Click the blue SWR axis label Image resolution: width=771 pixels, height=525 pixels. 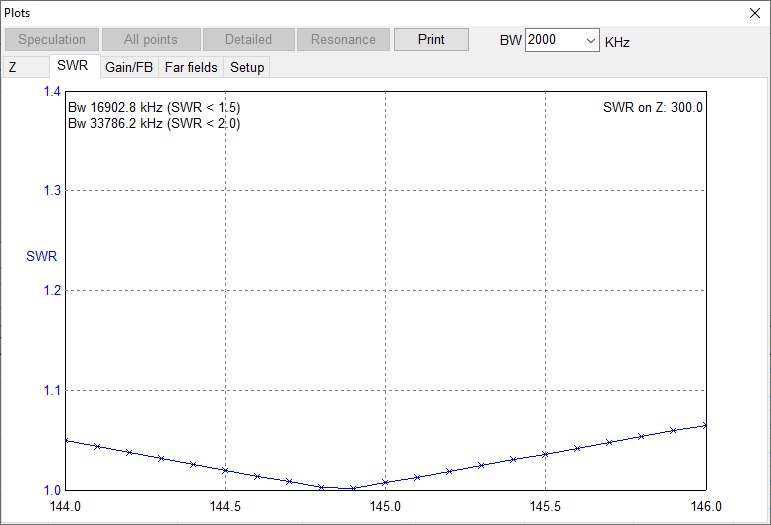[41, 256]
